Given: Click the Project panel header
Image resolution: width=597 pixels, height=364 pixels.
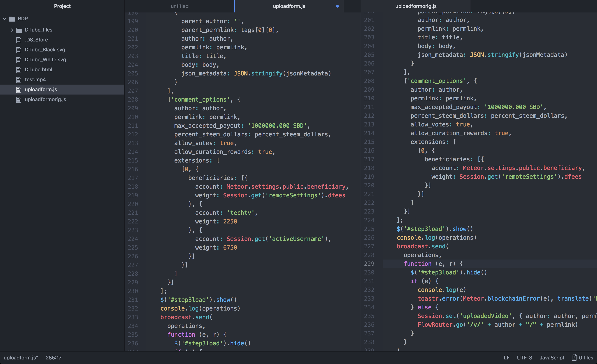Looking at the screenshot, I should pyautogui.click(x=62, y=6).
